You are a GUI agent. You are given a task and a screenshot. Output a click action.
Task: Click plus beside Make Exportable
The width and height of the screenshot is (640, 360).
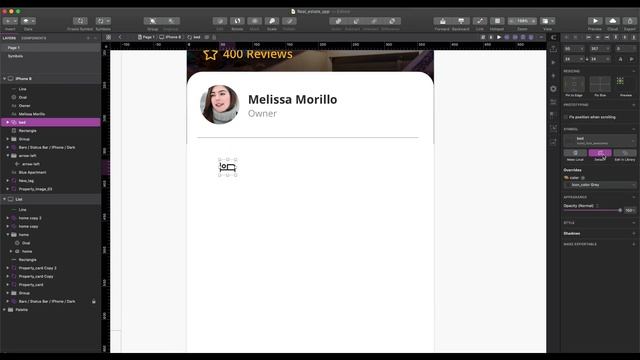[x=634, y=244]
